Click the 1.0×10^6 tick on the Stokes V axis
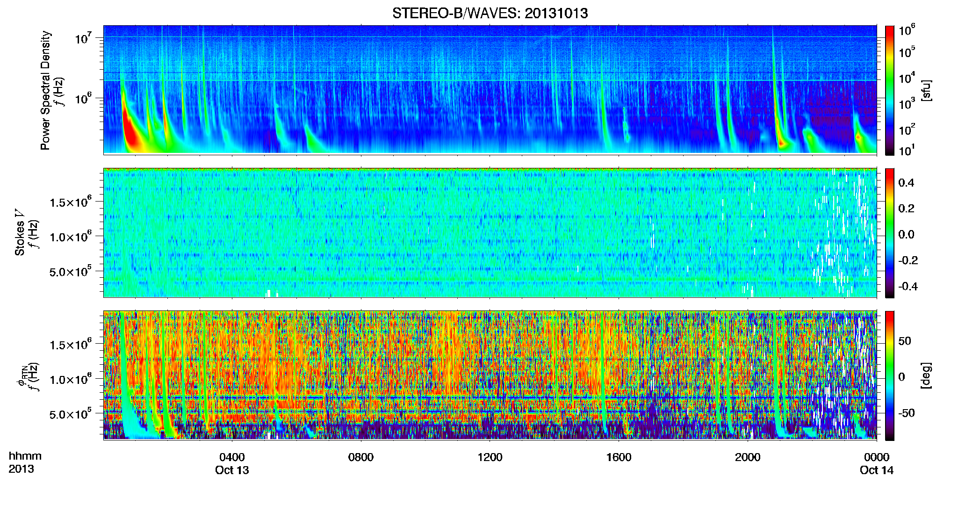This screenshot has width=980, height=505. pyautogui.click(x=70, y=236)
